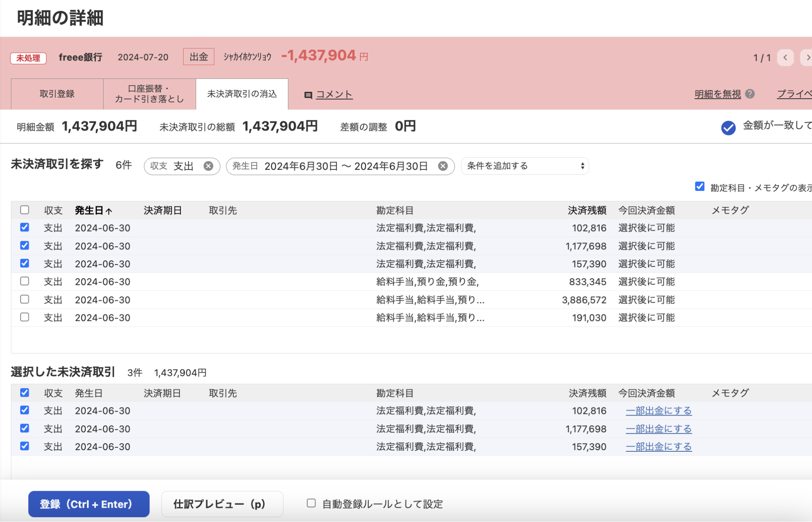
Task: Click the 決済期日 column header in search table
Action: click(x=162, y=210)
